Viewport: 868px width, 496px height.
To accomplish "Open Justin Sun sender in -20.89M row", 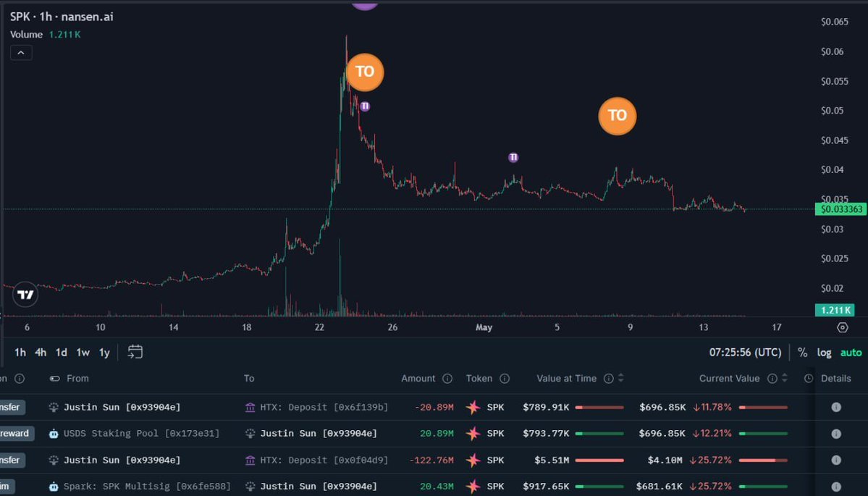I will point(122,408).
